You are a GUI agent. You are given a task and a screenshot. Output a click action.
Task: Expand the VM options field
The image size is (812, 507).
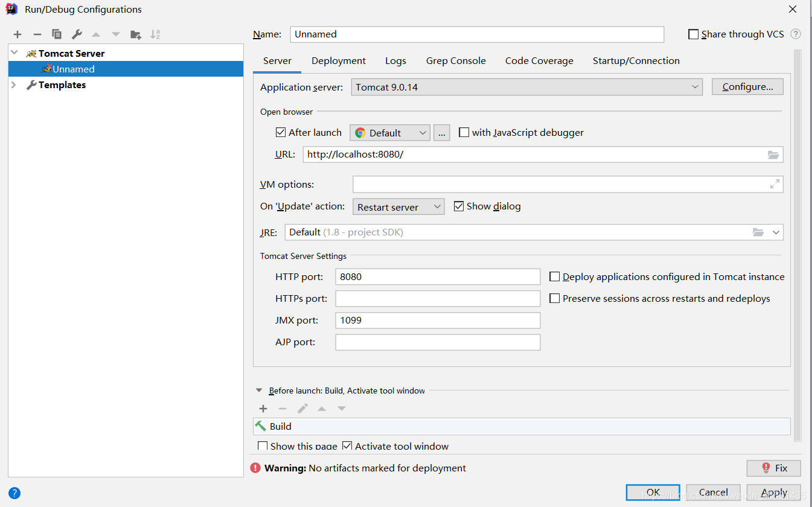point(775,184)
